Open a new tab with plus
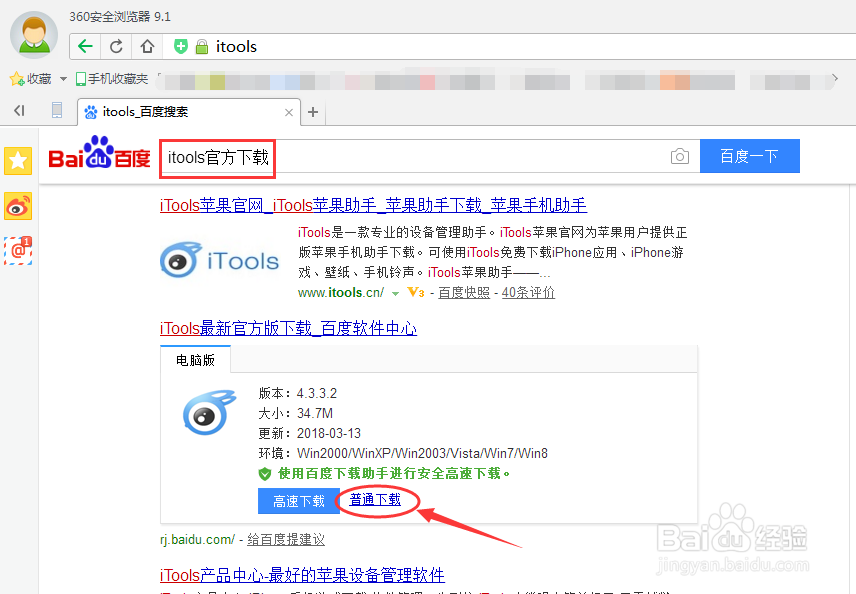 (x=313, y=112)
